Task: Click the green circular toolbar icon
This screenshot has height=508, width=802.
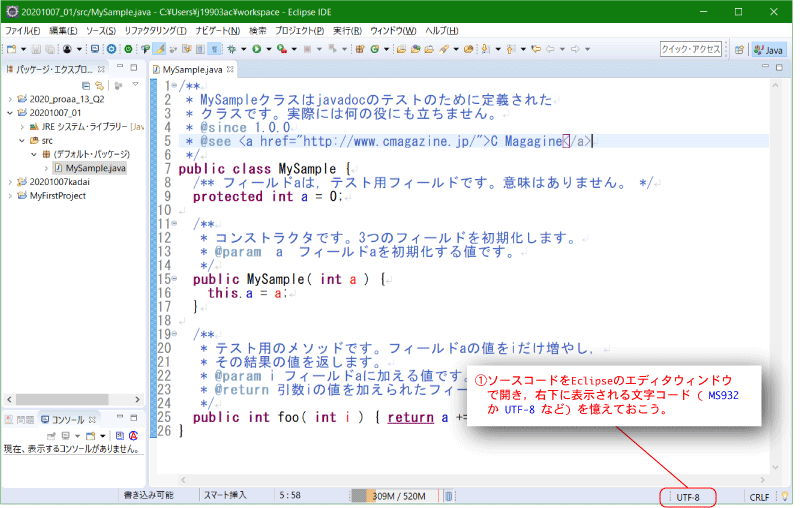Action: pyautogui.click(x=128, y=49)
